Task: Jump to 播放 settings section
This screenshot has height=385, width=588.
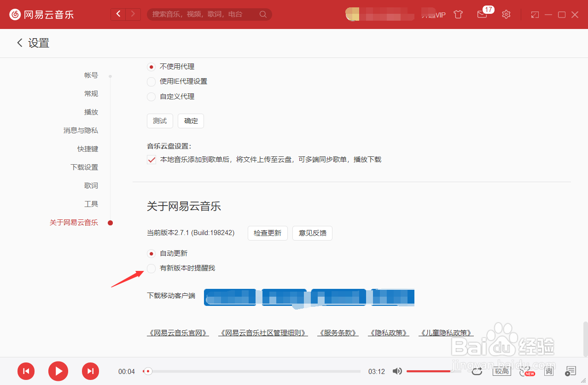Action: pos(91,112)
